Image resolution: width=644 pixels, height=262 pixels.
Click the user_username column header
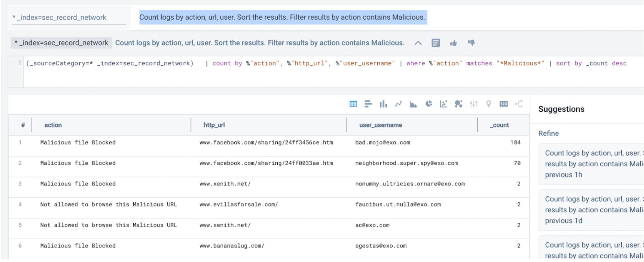[381, 125]
